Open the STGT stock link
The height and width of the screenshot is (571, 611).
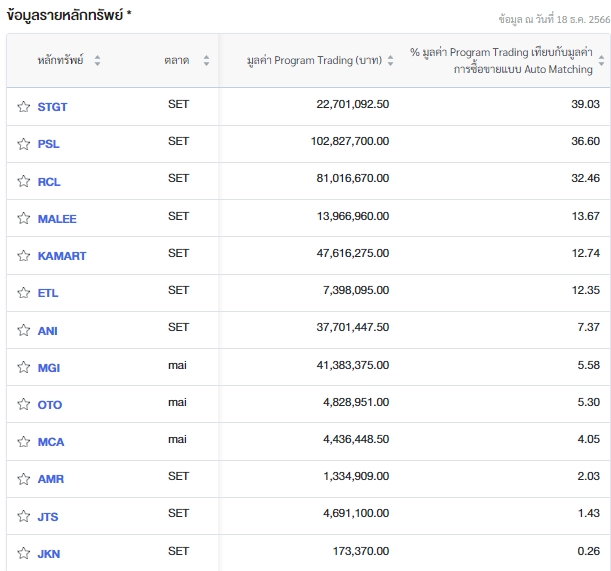pyautogui.click(x=52, y=106)
